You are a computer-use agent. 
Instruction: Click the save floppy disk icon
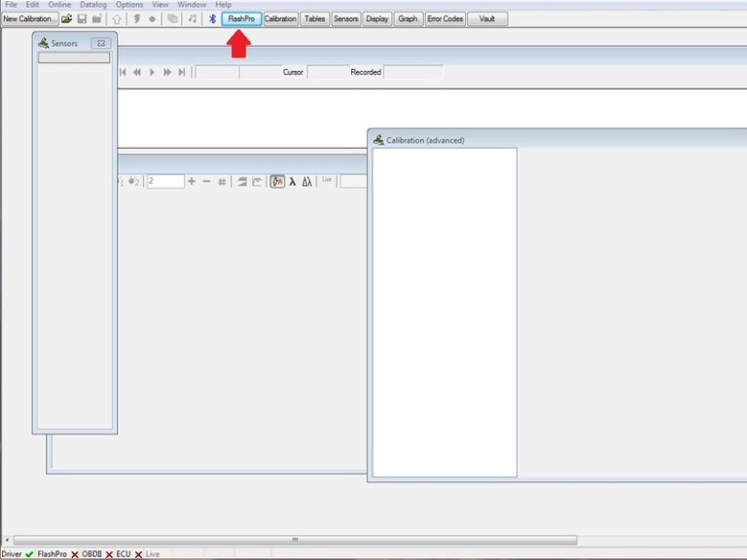tap(82, 19)
